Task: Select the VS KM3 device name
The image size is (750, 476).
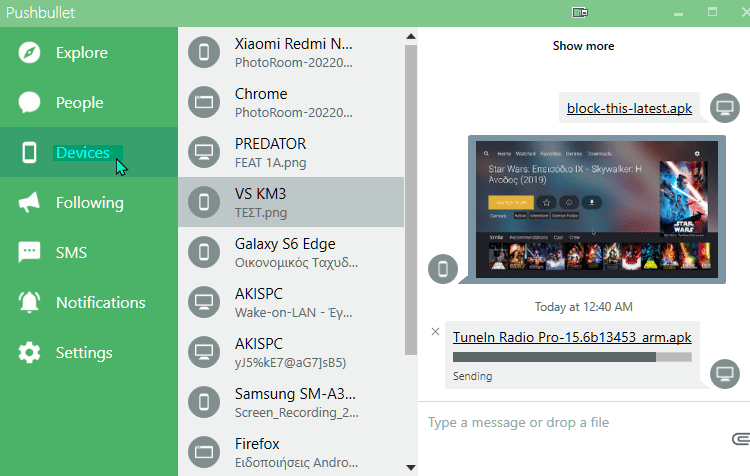Action: pyautogui.click(x=260, y=194)
